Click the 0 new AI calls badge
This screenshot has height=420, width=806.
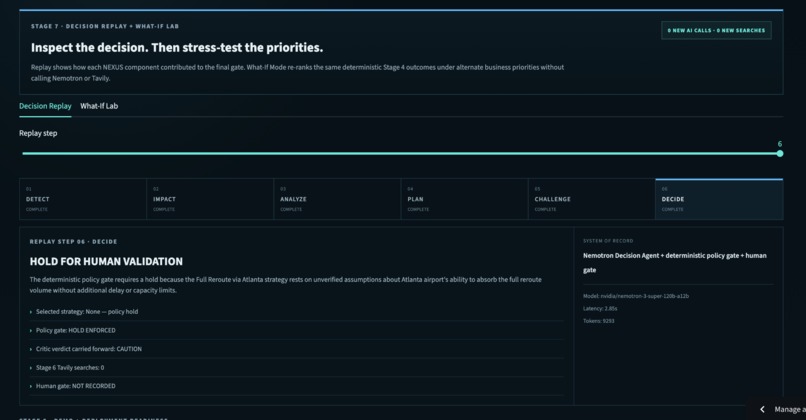(x=716, y=30)
